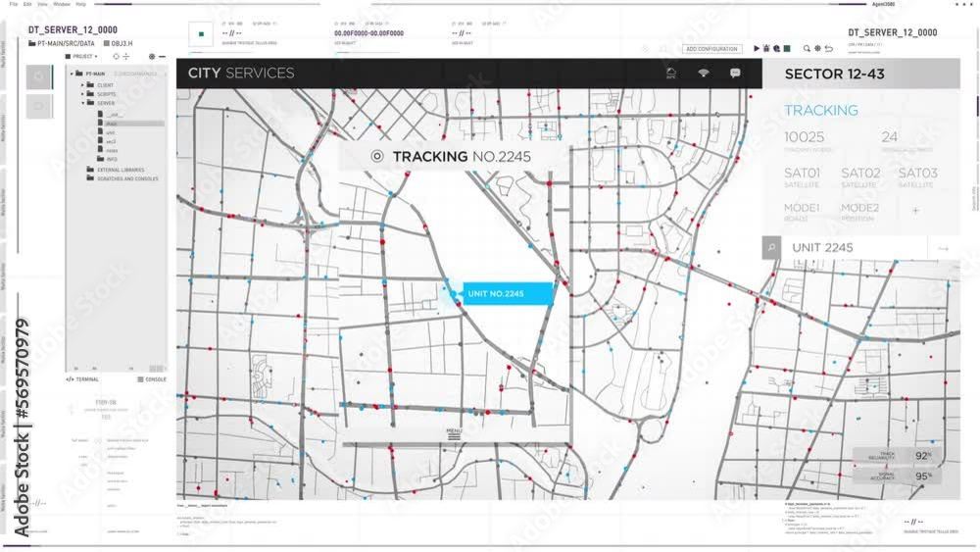Image resolution: width=980 pixels, height=552 pixels.
Task: Open the Terminal tab
Action: tap(82, 379)
